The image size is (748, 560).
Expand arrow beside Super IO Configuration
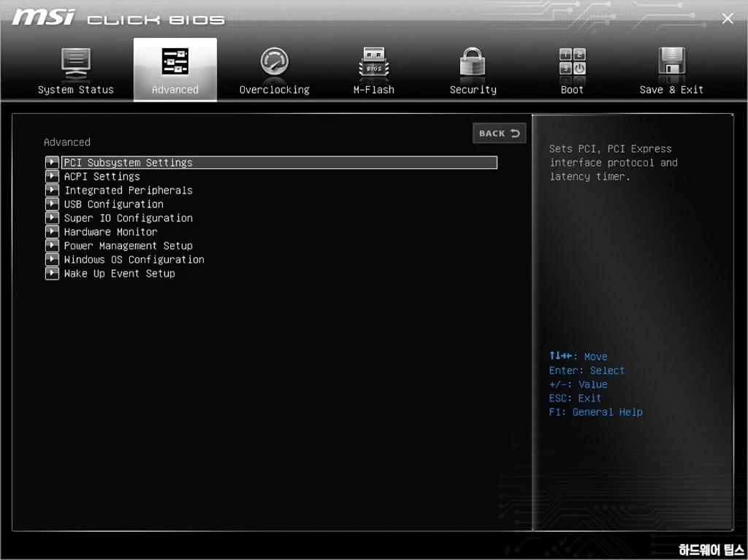click(52, 218)
